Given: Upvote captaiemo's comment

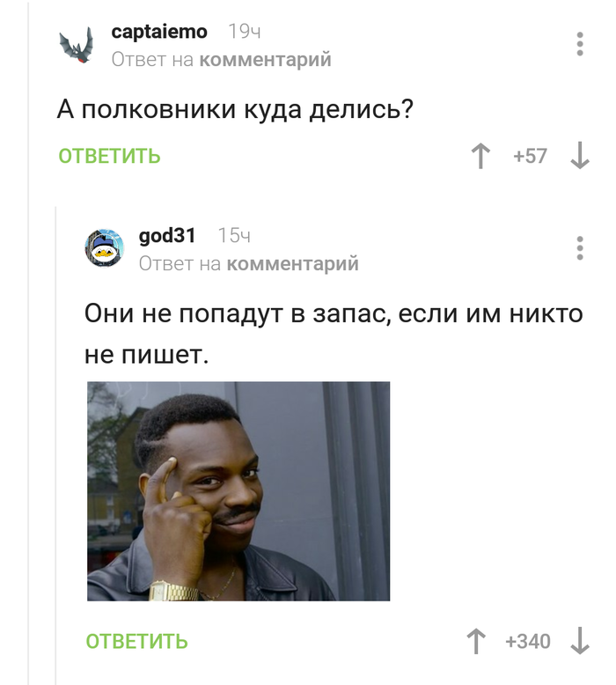Looking at the screenshot, I should click(480, 156).
